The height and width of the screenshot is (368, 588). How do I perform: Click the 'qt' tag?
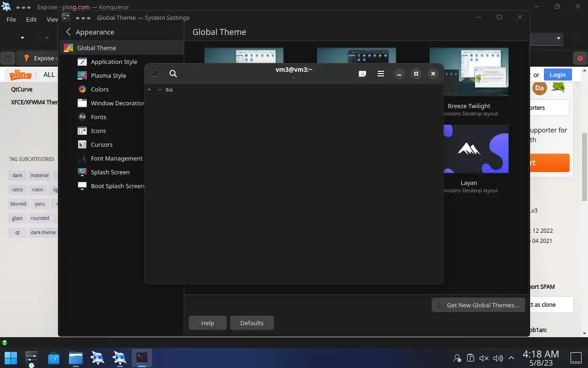tap(17, 232)
